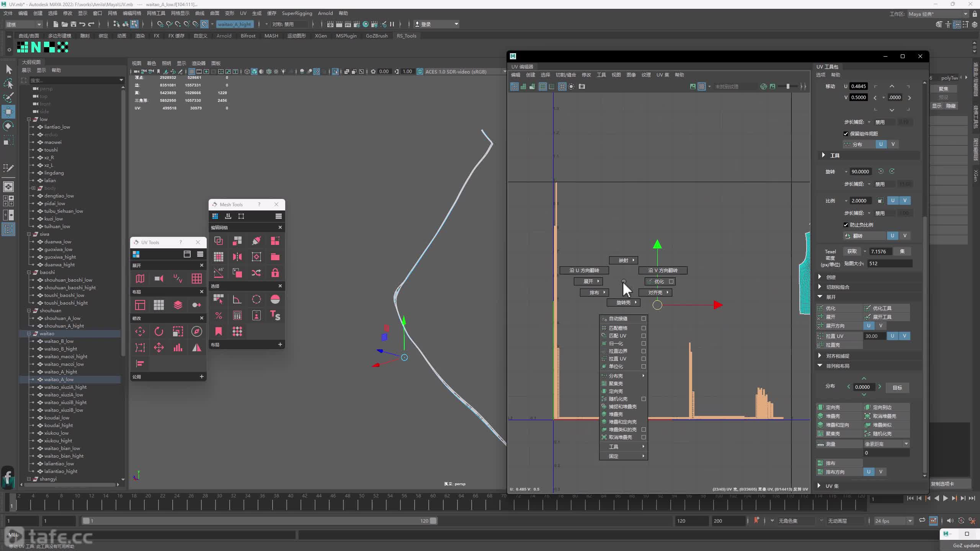Screen dimensions: 980x551
Task: Click Mesh Tools folder icon
Action: click(x=275, y=256)
